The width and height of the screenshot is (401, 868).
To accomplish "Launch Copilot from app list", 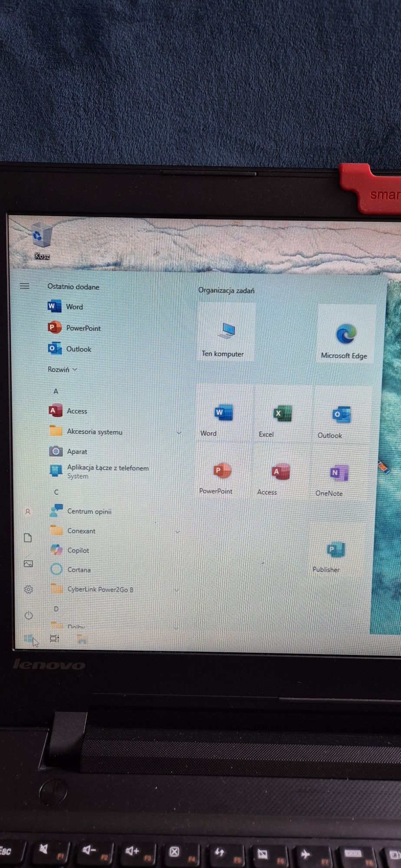I will pos(69,550).
